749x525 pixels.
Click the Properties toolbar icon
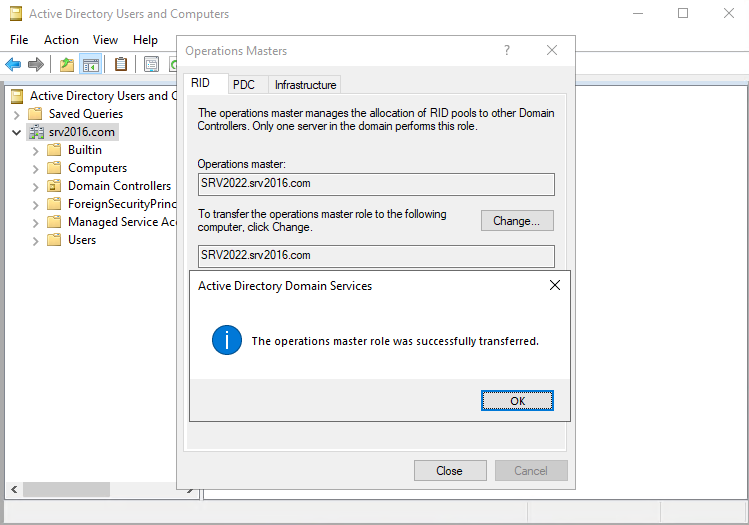tap(151, 64)
